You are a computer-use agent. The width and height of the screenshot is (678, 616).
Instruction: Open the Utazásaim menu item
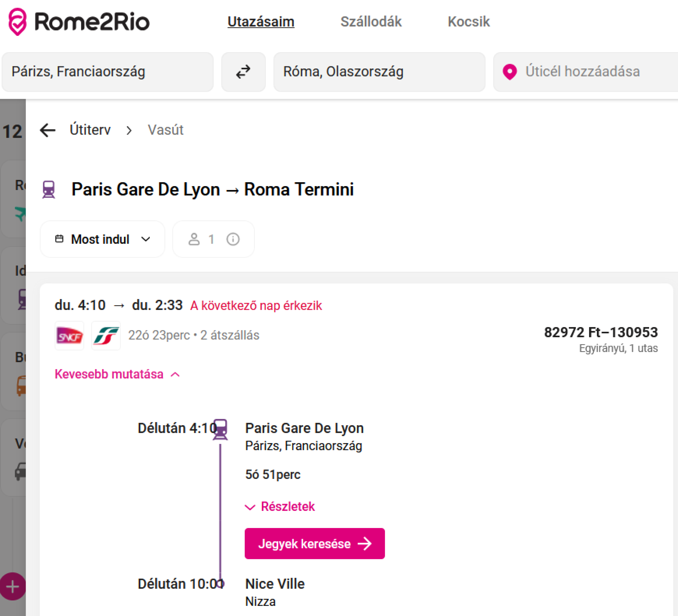(x=261, y=22)
